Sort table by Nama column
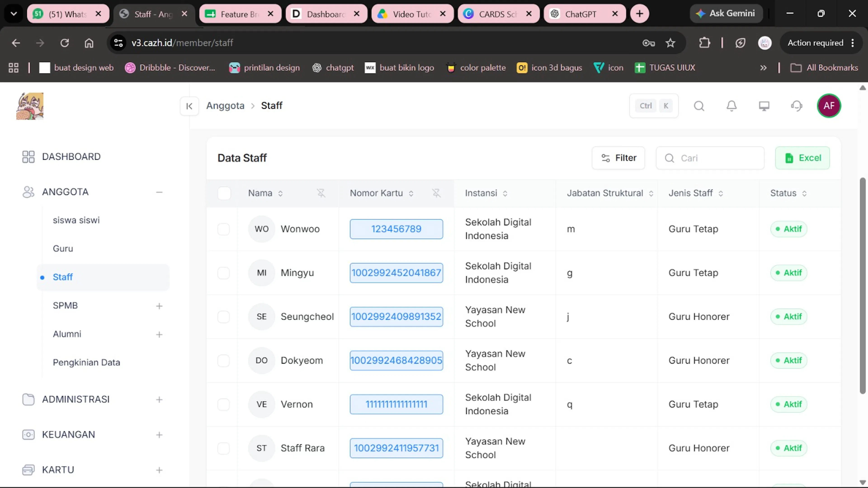 [x=280, y=193]
